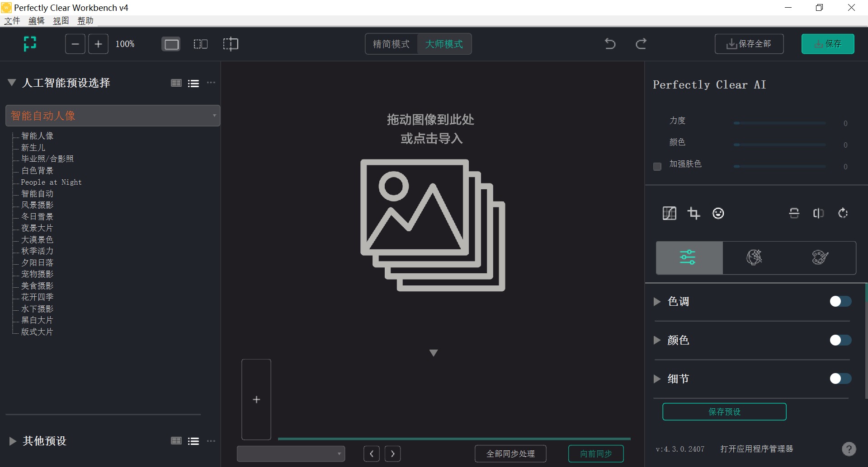This screenshot has width=868, height=467.
Task: Switch AI presets to list view
Action: point(193,83)
